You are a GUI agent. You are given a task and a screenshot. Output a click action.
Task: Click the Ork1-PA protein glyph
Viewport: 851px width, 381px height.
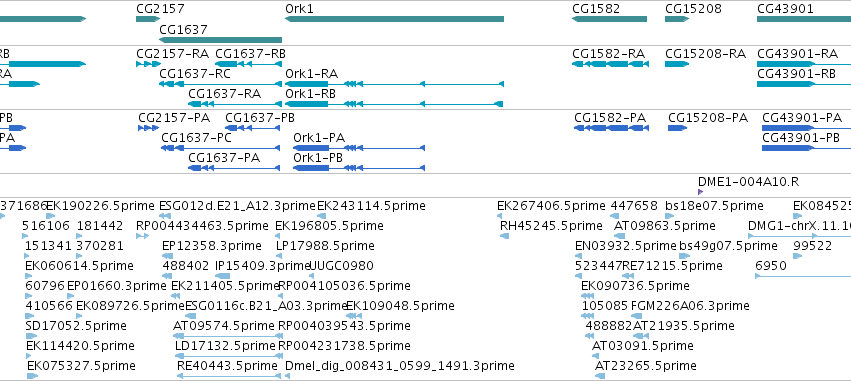[x=359, y=148]
